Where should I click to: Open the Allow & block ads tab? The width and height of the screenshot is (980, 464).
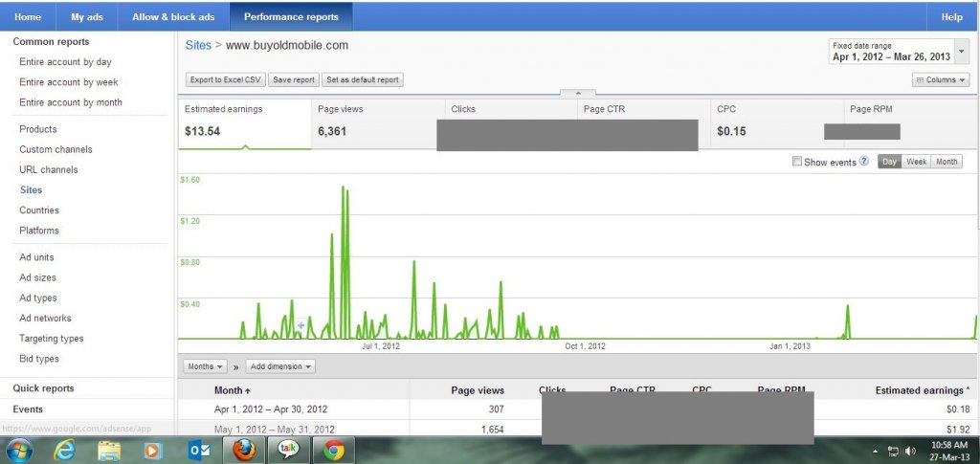173,17
